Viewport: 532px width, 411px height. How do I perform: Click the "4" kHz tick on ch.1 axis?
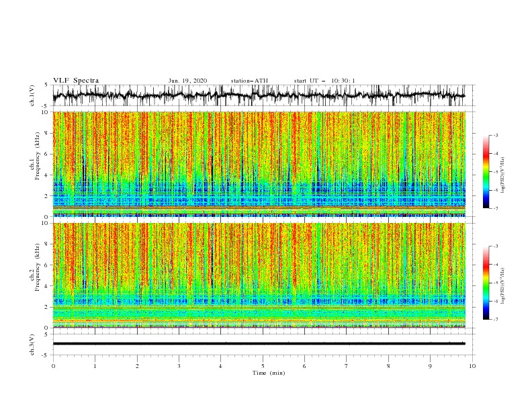click(47, 175)
